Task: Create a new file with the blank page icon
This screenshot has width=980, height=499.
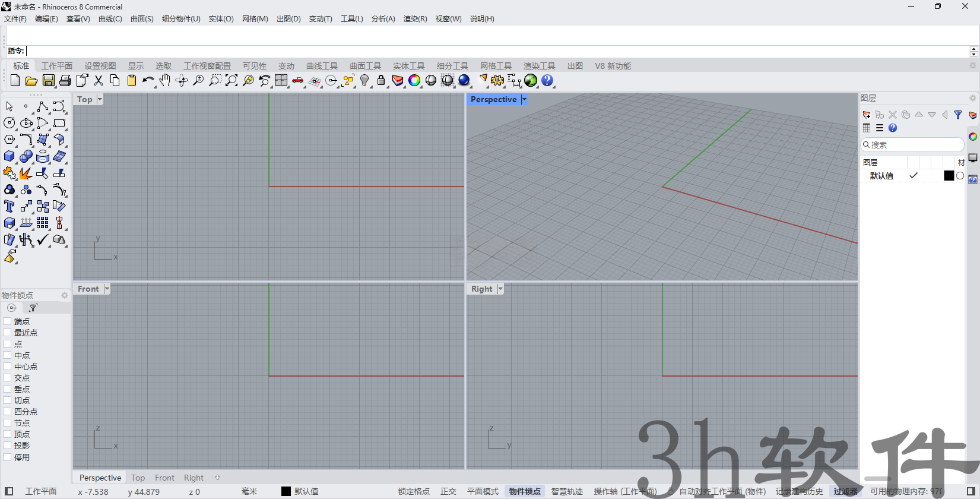Action: 15,80
